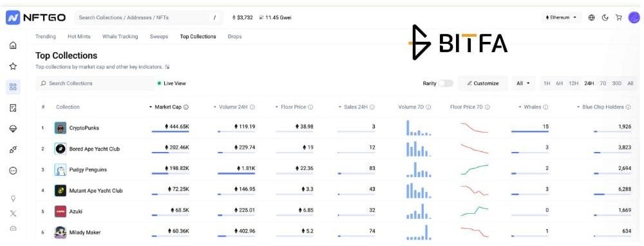The image size is (644, 246).
Task: Click the NFTGO logo
Action: [x=35, y=17]
